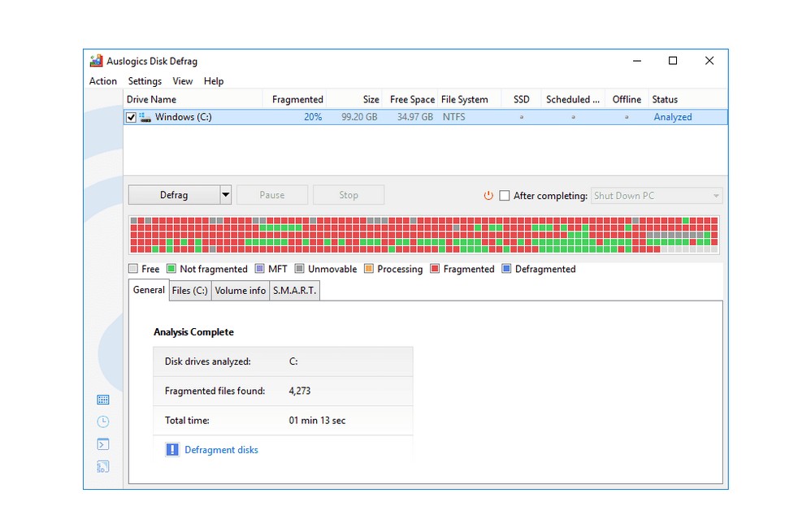The image size is (798, 532).
Task: Click the Defragment disks link
Action: pyautogui.click(x=221, y=450)
